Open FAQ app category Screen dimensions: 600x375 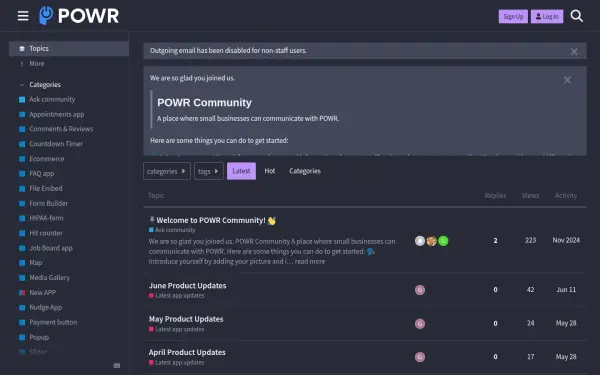click(42, 174)
